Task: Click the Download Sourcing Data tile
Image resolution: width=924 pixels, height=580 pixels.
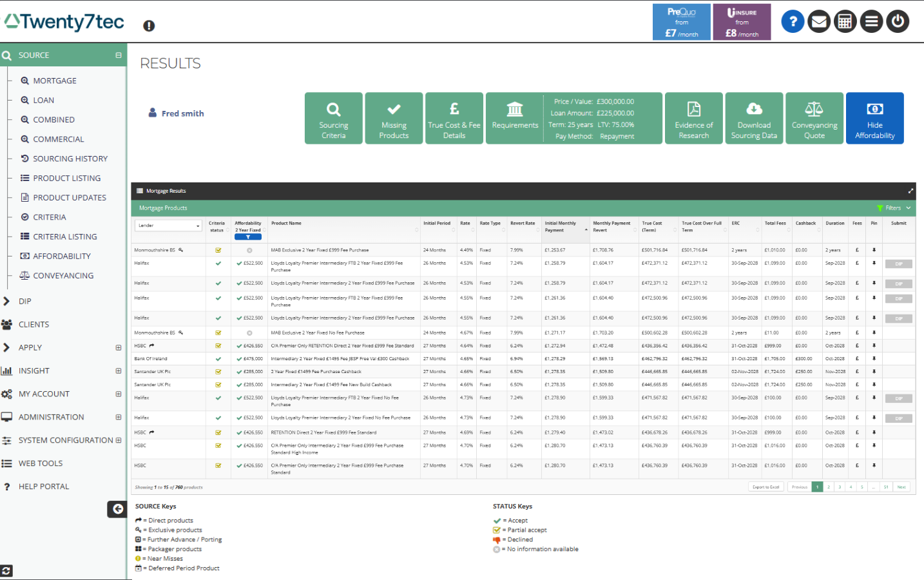Action: (x=754, y=118)
